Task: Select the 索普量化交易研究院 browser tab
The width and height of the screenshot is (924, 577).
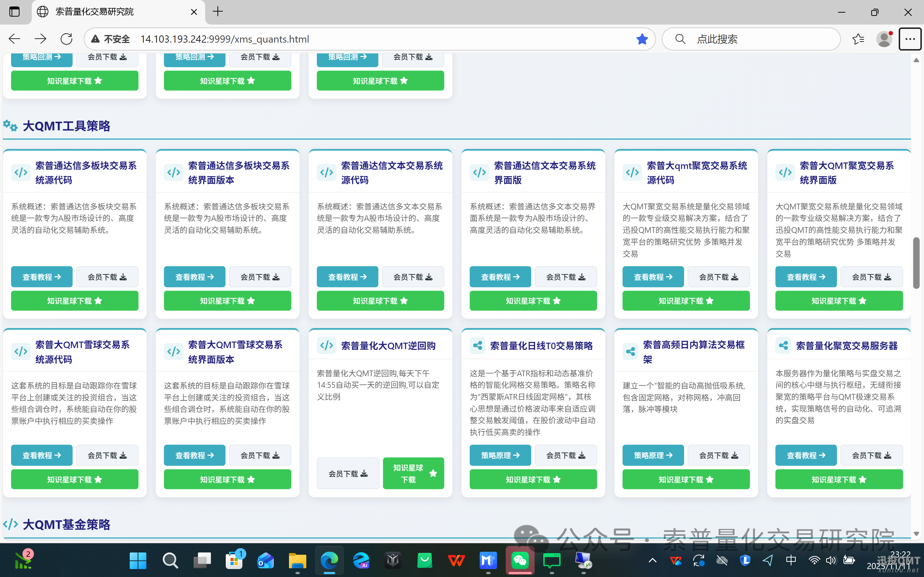Action: click(94, 12)
